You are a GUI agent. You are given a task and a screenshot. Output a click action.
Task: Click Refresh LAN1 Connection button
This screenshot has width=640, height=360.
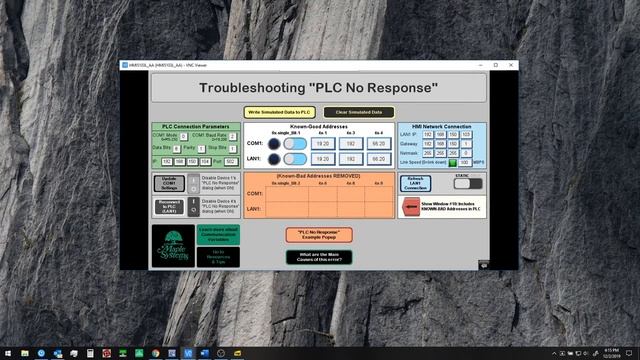pos(415,184)
